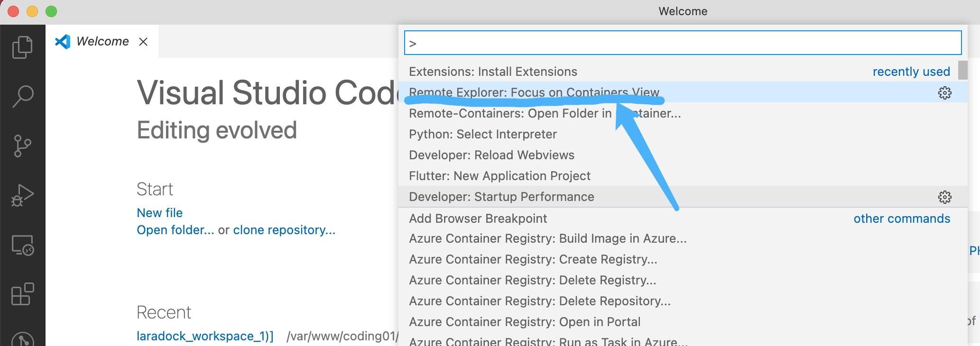Select Azure Container Registry: Delete Registry

pos(683,280)
